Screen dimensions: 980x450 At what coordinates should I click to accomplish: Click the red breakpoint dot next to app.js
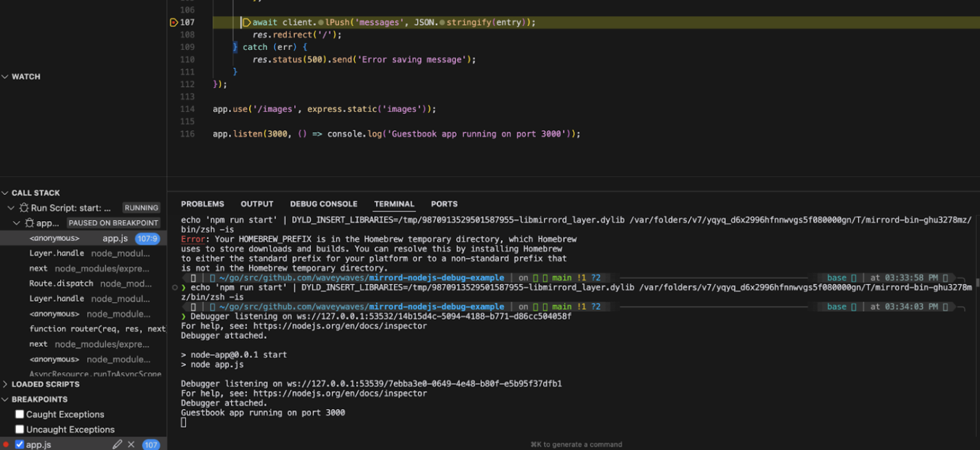[x=6, y=444]
